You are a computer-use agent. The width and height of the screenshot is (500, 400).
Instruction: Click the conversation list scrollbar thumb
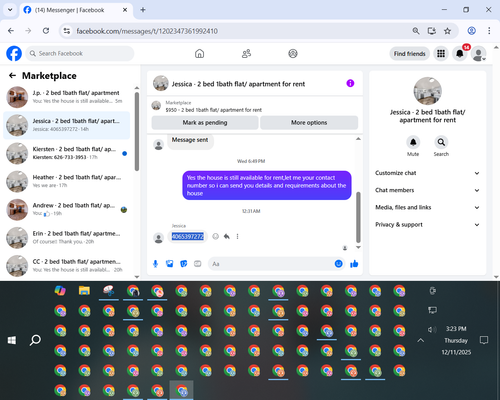[x=137, y=132]
